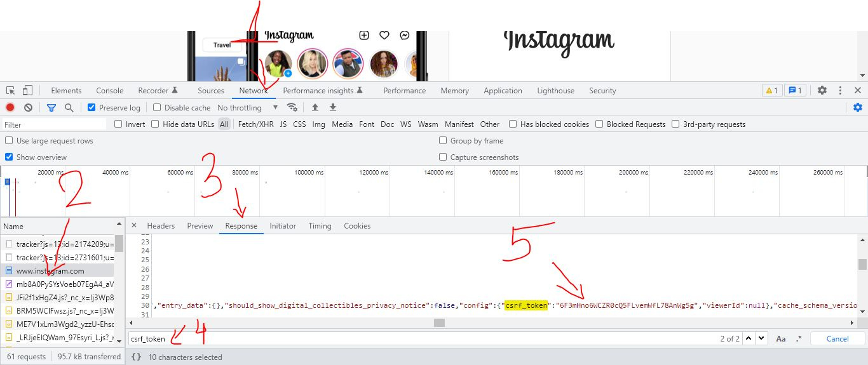This screenshot has height=365, width=868.
Task: Click the inspect element selector icon
Action: click(x=10, y=91)
